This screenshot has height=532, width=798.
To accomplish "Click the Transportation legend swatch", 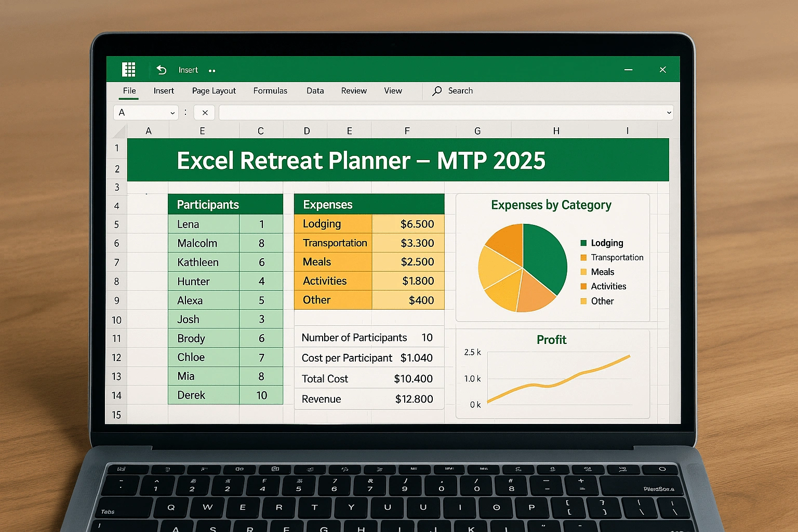I will click(x=583, y=258).
